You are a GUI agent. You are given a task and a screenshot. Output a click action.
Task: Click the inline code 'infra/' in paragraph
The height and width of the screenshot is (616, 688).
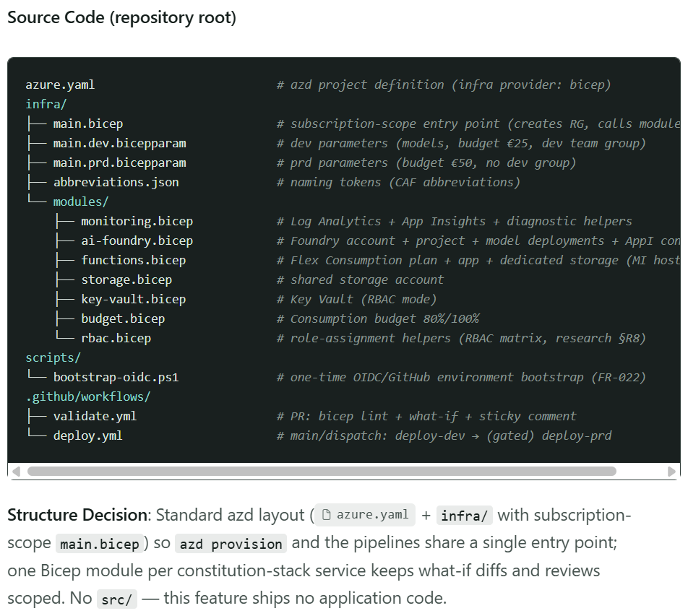[464, 516]
